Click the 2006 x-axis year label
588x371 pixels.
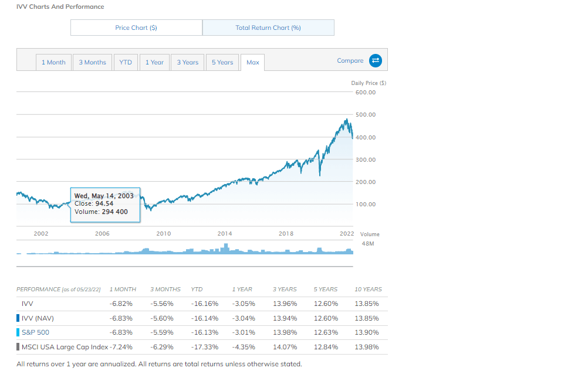(102, 234)
